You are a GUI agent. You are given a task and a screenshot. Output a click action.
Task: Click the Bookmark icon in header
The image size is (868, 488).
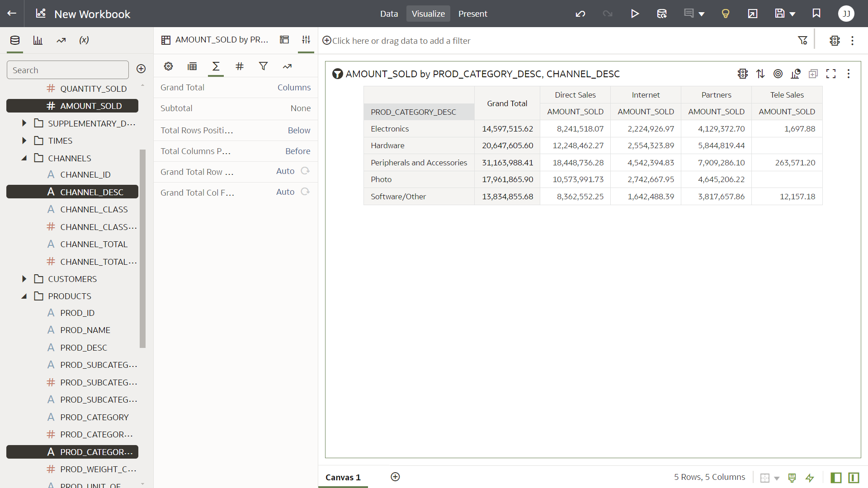click(x=816, y=14)
